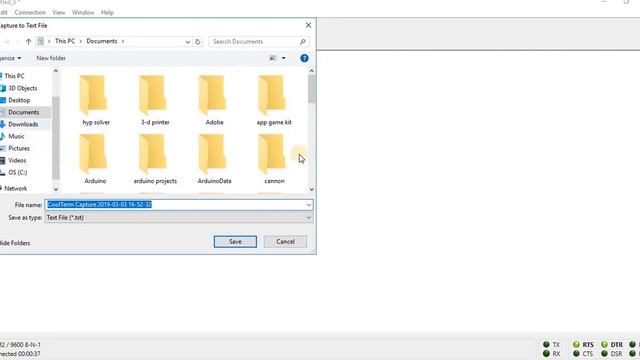This screenshot has width=640, height=360.
Task: Open the dialog help icon
Action: coord(304,58)
